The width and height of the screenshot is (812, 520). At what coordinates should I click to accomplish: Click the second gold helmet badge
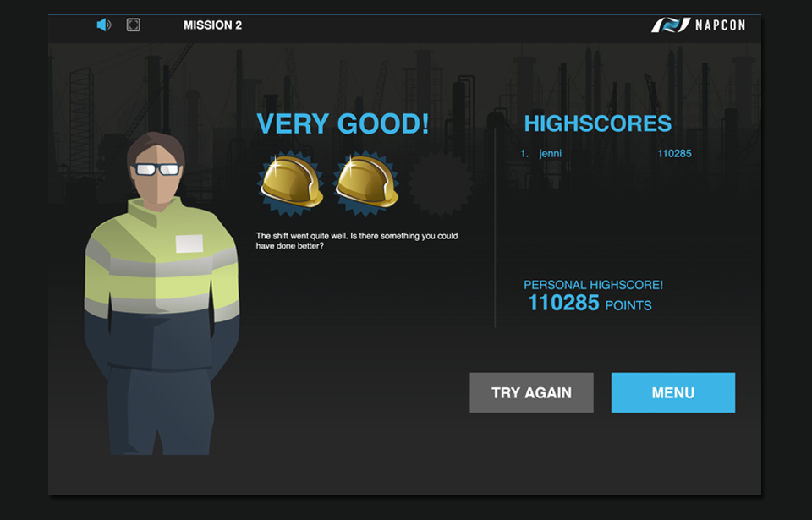click(x=366, y=182)
